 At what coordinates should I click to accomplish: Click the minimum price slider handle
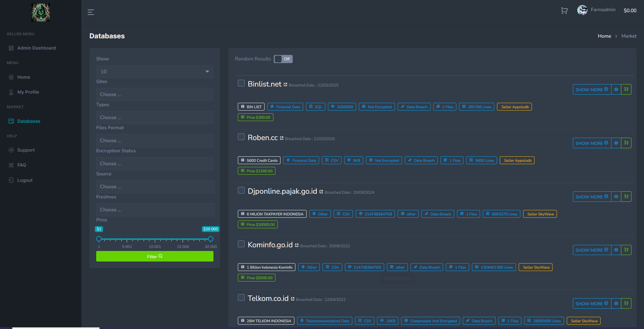coord(99,239)
